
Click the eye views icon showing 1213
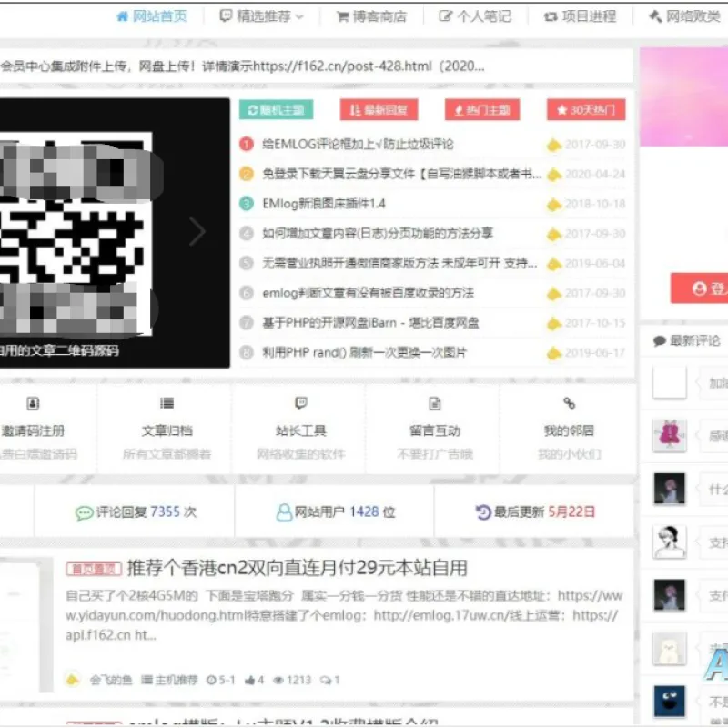pos(278,680)
